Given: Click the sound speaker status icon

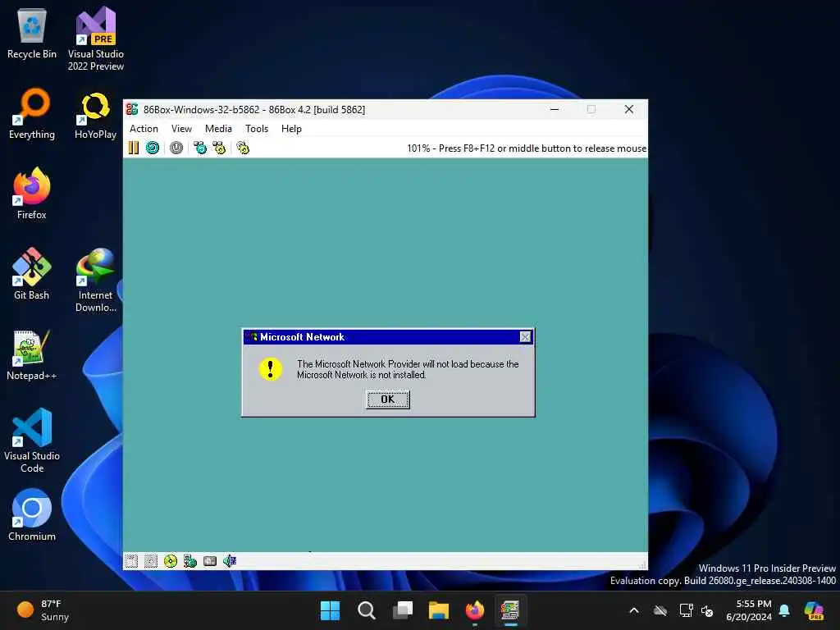Looking at the screenshot, I should pos(230,561).
